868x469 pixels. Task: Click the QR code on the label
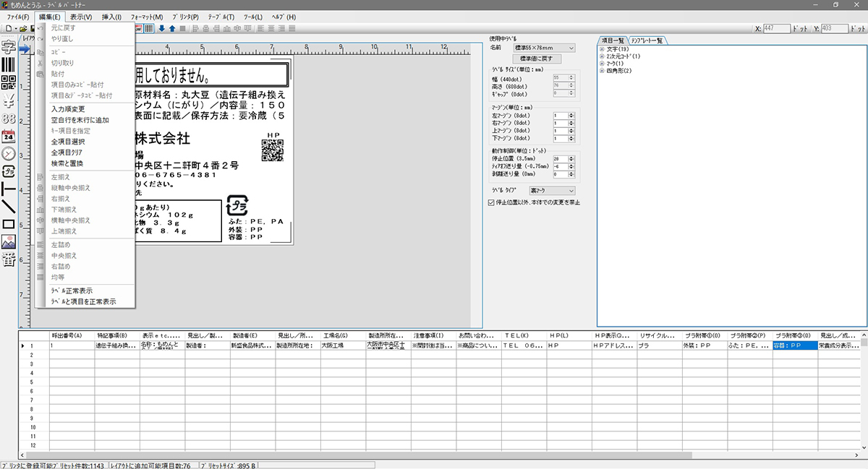pyautogui.click(x=272, y=150)
